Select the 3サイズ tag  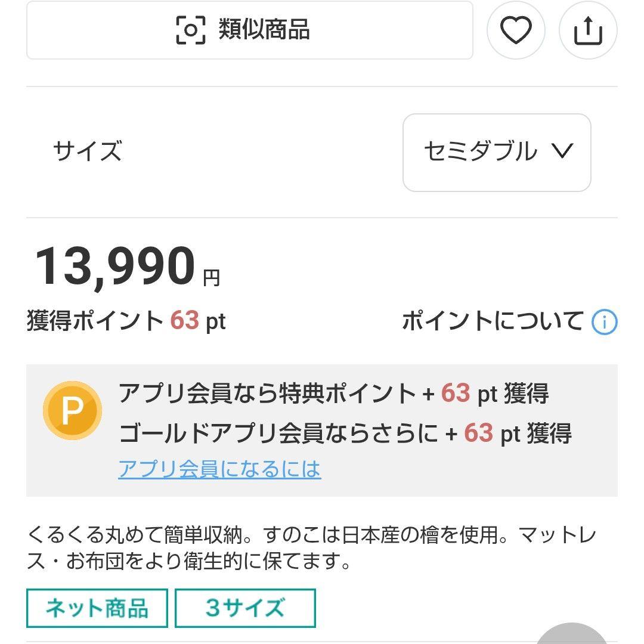click(244, 608)
